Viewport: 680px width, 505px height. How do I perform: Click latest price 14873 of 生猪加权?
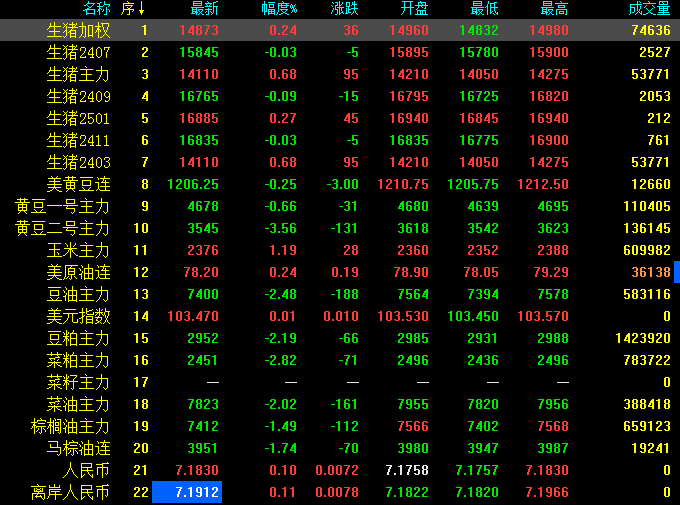[199, 30]
